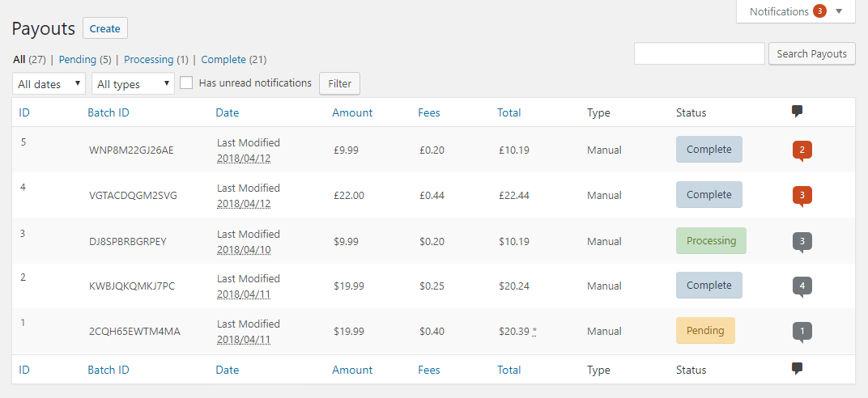Open notification bubble for payout 2CQH65EWTM4MA
Screen dimensions: 868x398
pos(802,331)
